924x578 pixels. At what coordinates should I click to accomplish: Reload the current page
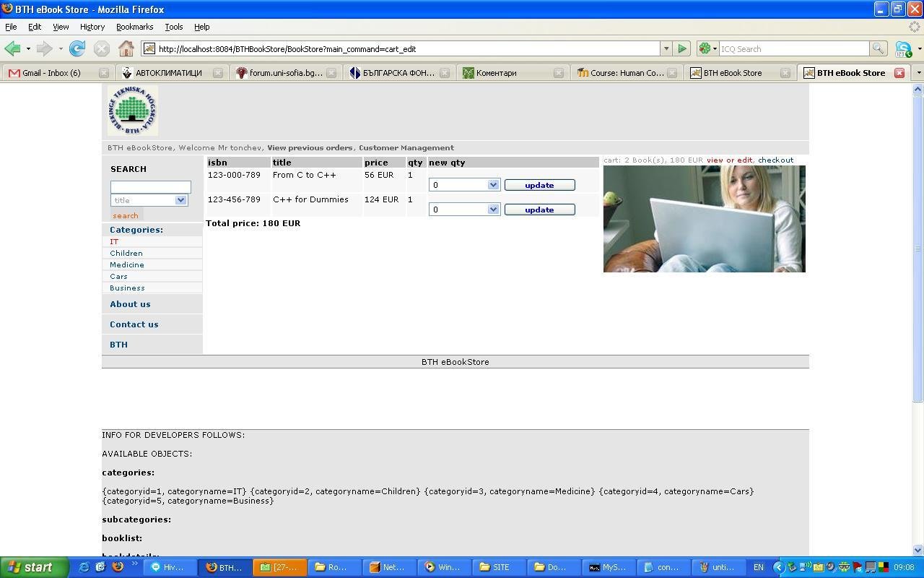pyautogui.click(x=77, y=48)
